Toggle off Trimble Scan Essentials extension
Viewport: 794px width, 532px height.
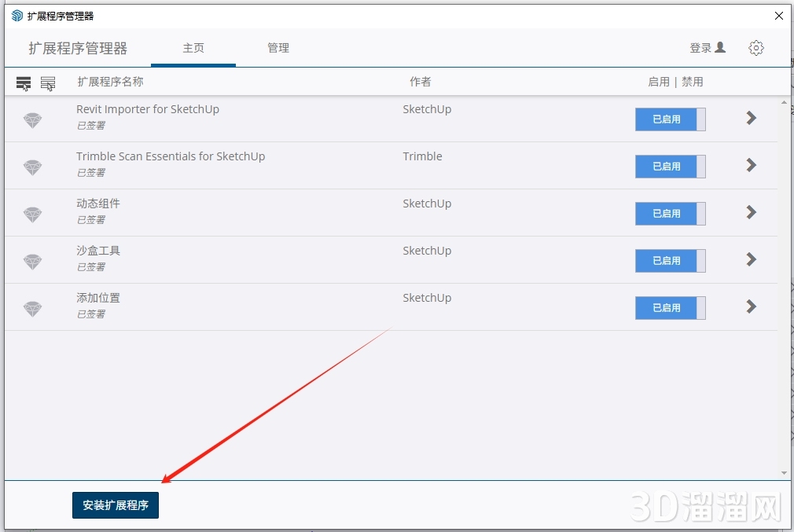pos(670,167)
